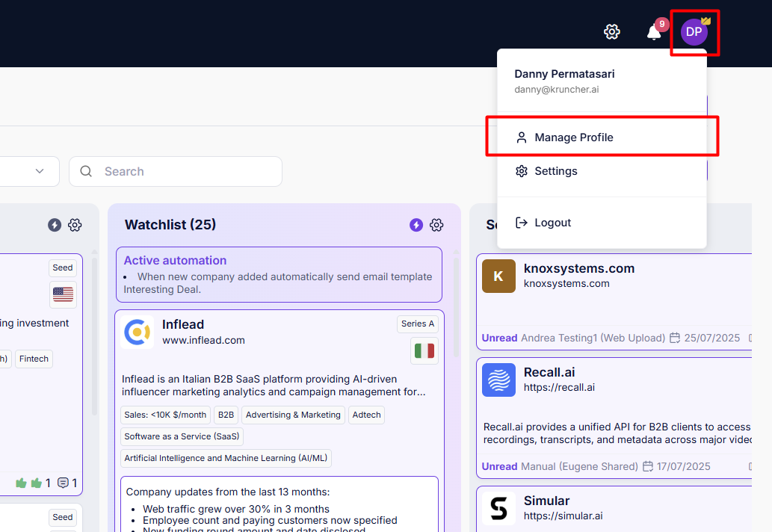This screenshot has width=772, height=532.
Task: Focus the Search input field
Action: (x=176, y=171)
